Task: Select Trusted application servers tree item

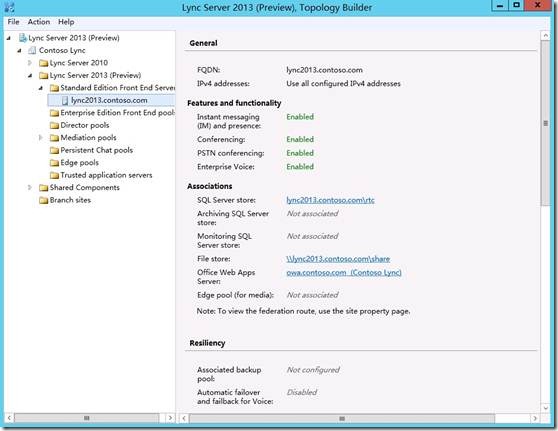Action: (x=106, y=175)
